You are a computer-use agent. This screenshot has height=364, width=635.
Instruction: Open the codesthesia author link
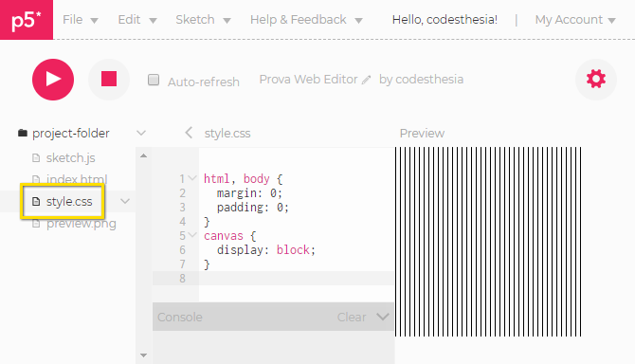(x=429, y=80)
